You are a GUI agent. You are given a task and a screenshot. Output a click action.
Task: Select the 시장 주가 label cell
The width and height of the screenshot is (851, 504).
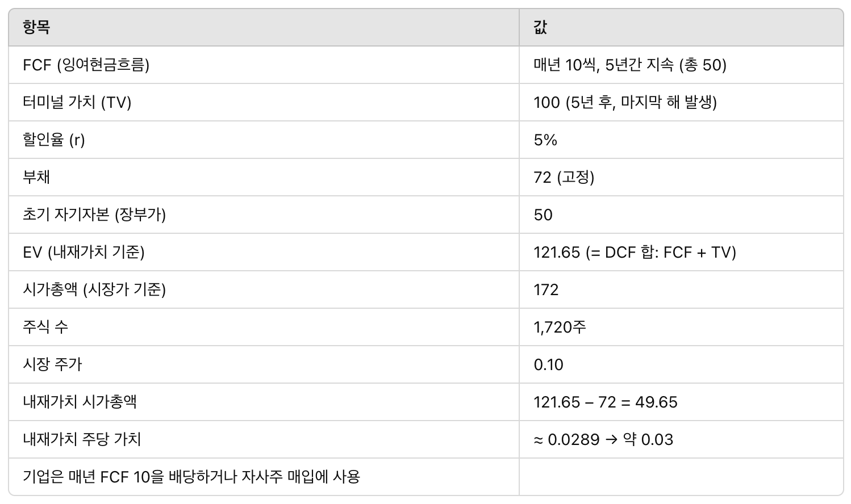click(52, 364)
